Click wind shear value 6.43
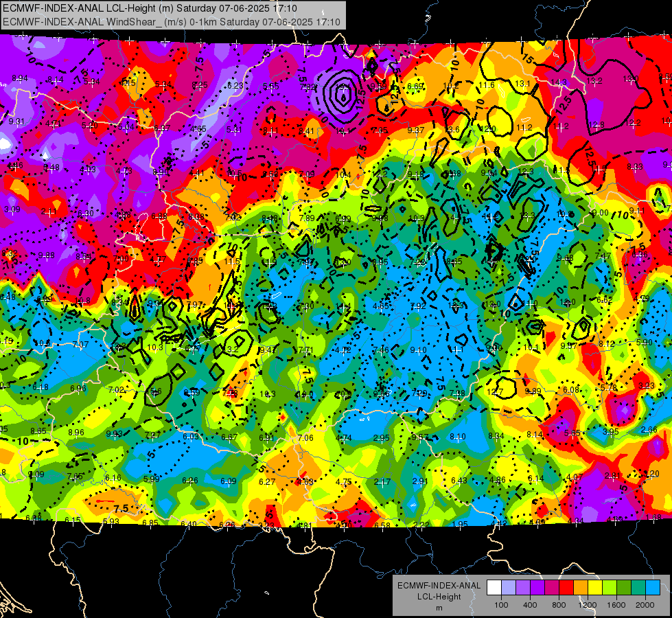The height and width of the screenshot is (618, 672). [459, 481]
